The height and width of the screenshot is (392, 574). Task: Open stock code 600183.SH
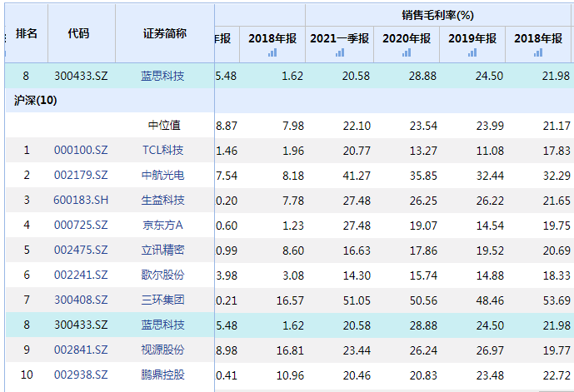click(81, 200)
